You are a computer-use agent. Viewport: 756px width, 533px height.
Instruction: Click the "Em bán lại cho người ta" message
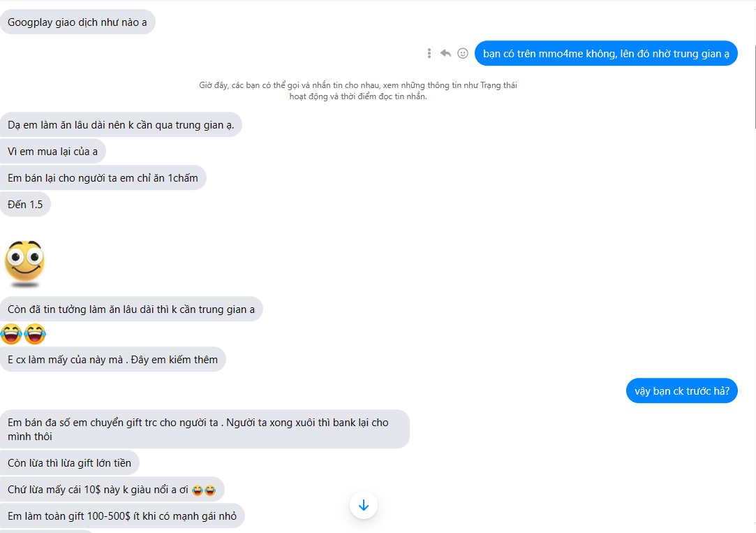(x=103, y=178)
